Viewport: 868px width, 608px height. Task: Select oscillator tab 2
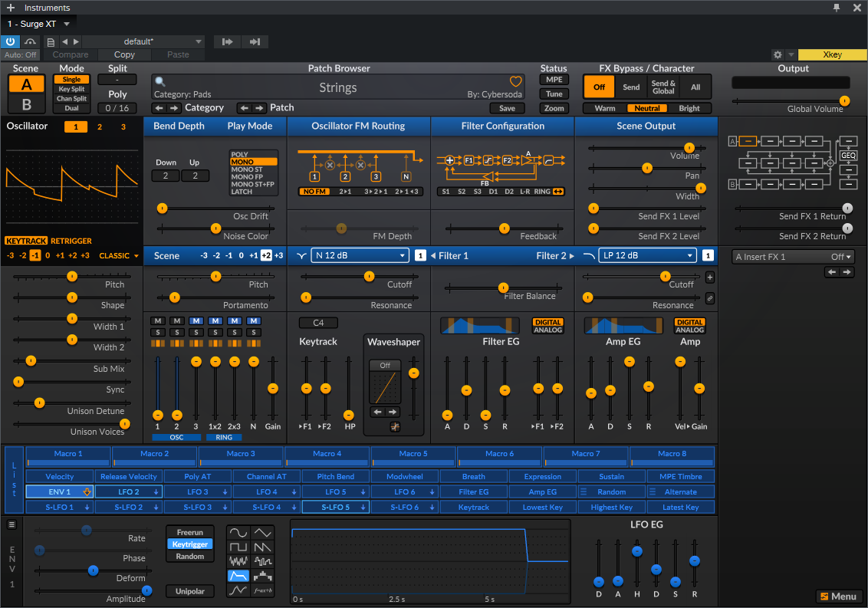point(100,127)
